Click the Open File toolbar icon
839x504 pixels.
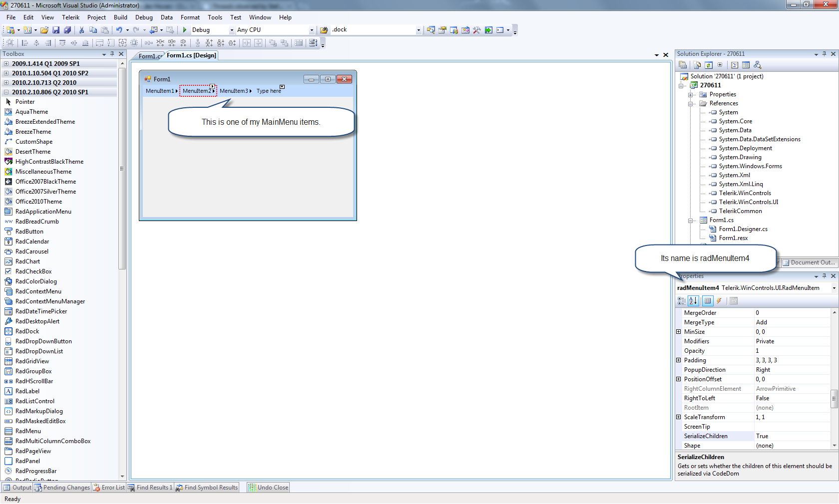click(x=44, y=30)
